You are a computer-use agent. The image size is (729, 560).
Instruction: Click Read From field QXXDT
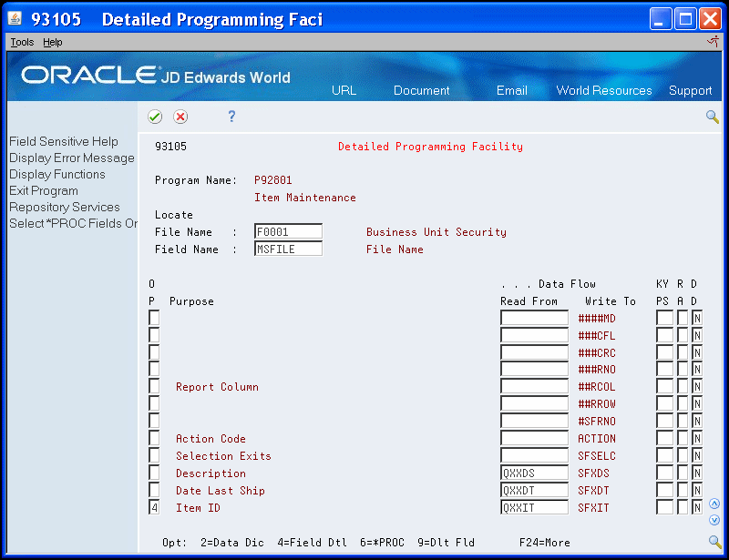(534, 490)
